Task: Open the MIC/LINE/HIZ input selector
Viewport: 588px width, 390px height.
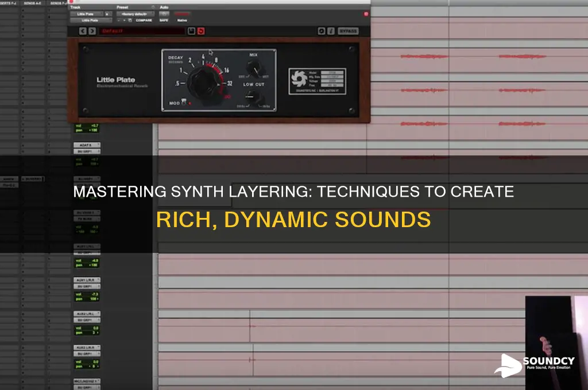Action: pos(87,381)
